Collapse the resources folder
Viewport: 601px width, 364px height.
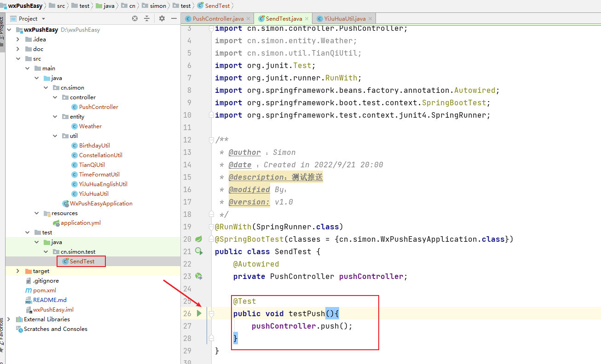(x=36, y=213)
